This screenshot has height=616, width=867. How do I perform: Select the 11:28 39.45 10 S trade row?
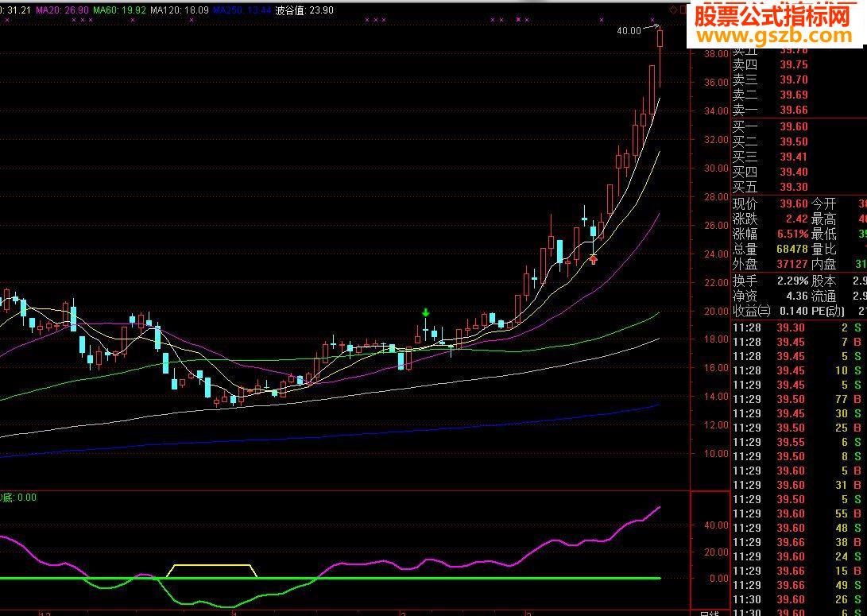799,370
